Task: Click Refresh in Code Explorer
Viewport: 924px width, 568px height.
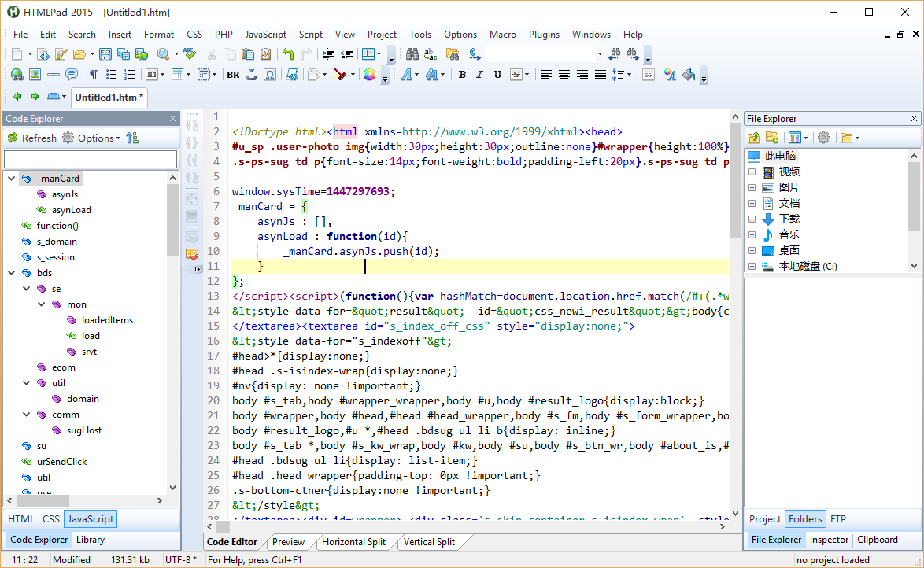Action: [32, 138]
